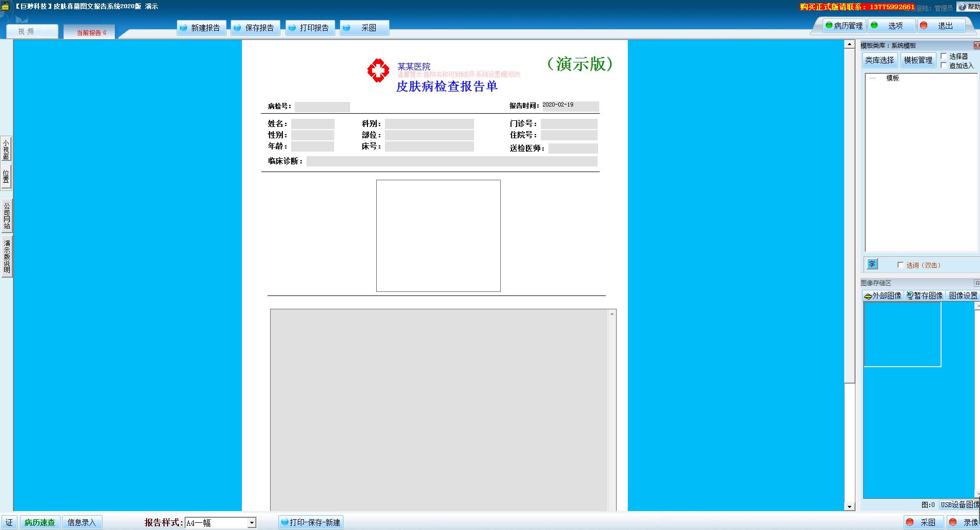This screenshot has width=980, height=530.
Task: Click the 采图 capture button in top toolbar
Action: (364, 28)
